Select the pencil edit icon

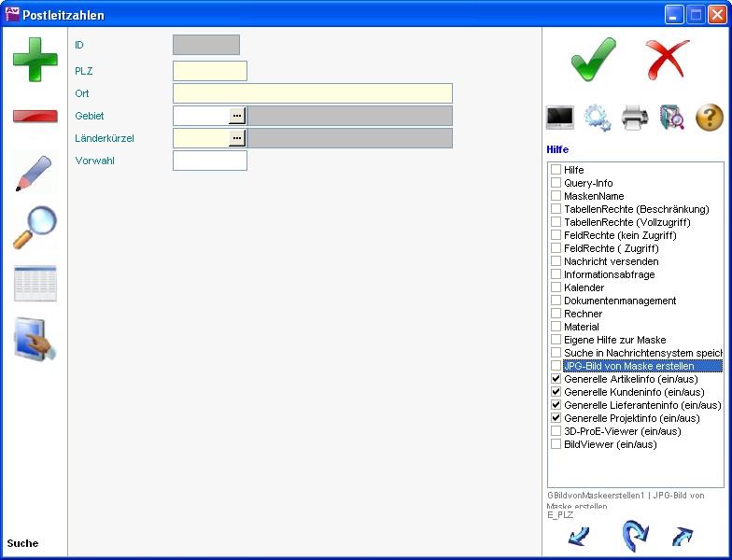[x=35, y=174]
